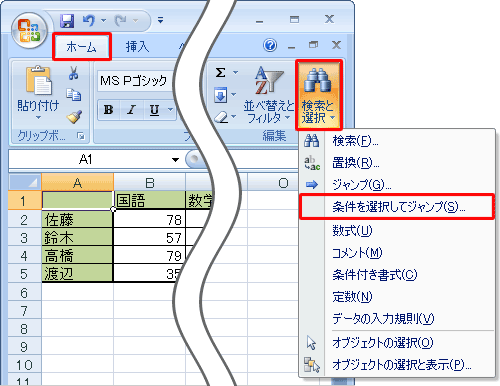Screen dimensions: 500x386
Task: Click cell with value 78
Action: tap(149, 219)
